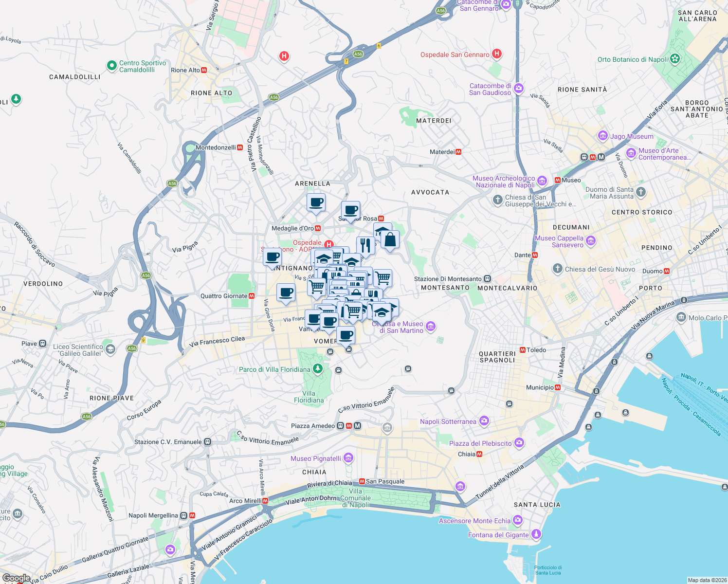Image resolution: width=728 pixels, height=584 pixels.
Task: Select the Chiaia metro station label
Action: [467, 454]
